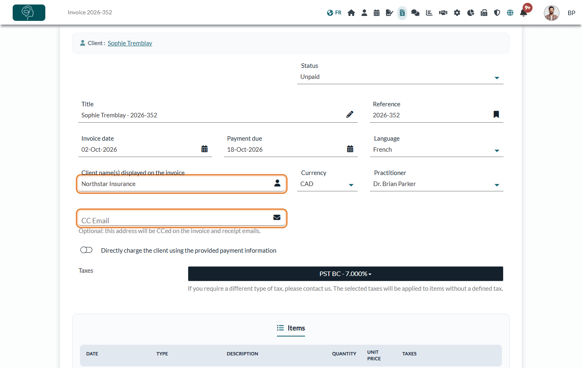Expand the Currency dropdown showing CAD
The image size is (588, 368).
(x=327, y=184)
